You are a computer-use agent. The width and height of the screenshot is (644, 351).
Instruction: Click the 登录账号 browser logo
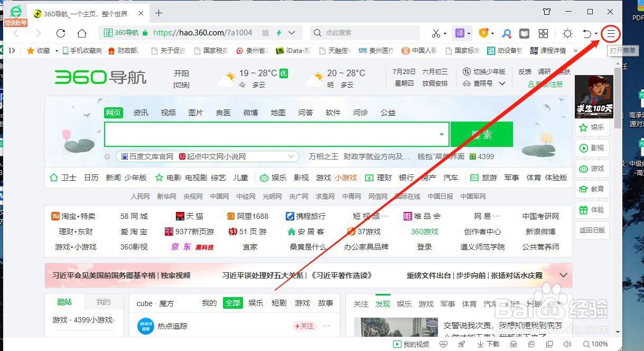coord(16,15)
